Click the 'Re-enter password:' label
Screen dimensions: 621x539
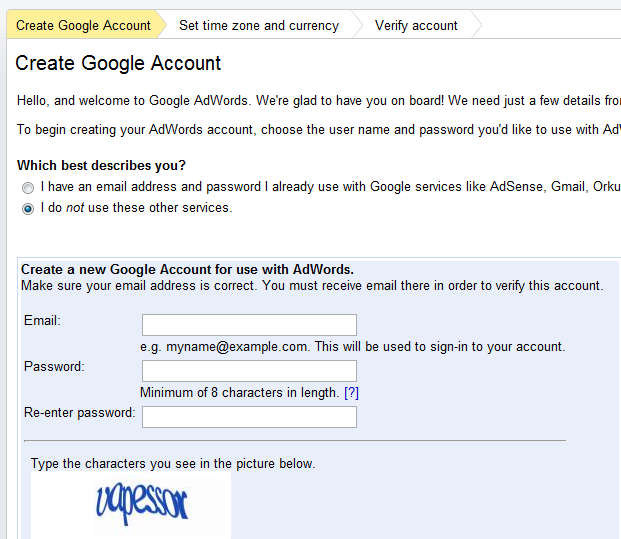coord(80,413)
